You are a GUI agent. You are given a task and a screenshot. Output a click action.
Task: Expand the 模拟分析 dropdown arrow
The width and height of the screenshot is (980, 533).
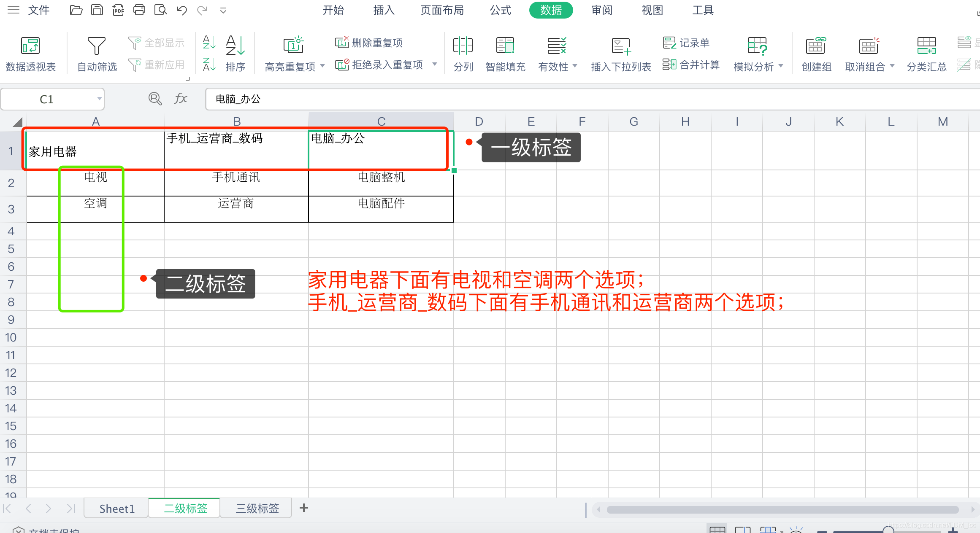pos(781,66)
